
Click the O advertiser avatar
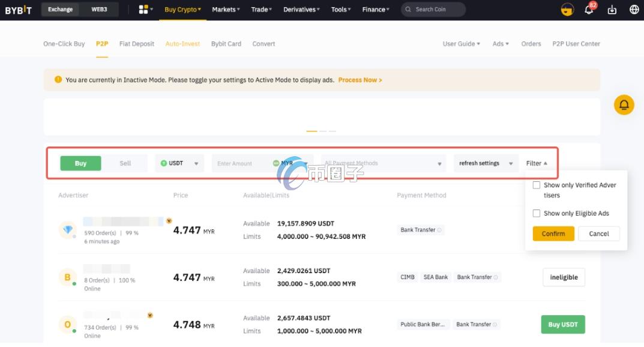click(x=68, y=324)
